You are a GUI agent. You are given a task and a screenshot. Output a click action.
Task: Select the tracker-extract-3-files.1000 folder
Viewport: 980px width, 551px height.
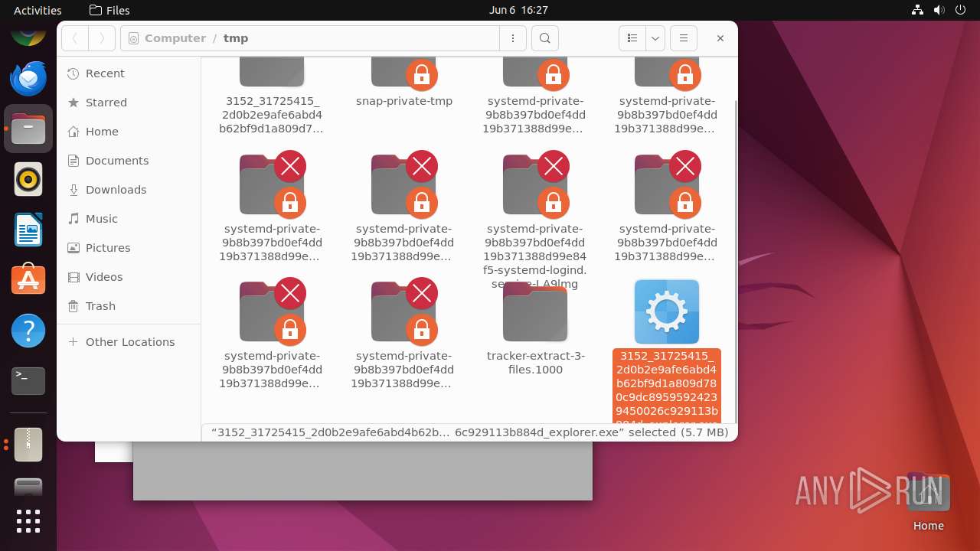(x=535, y=329)
